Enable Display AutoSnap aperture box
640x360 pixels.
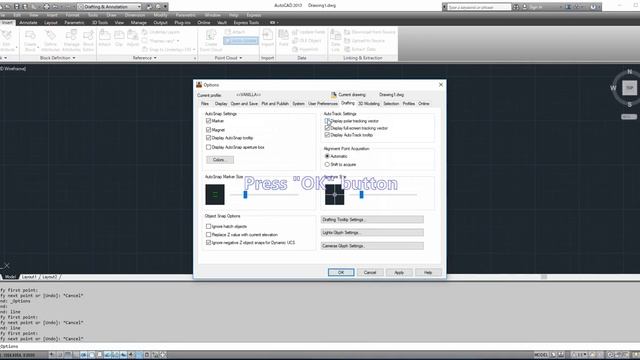pyautogui.click(x=209, y=147)
